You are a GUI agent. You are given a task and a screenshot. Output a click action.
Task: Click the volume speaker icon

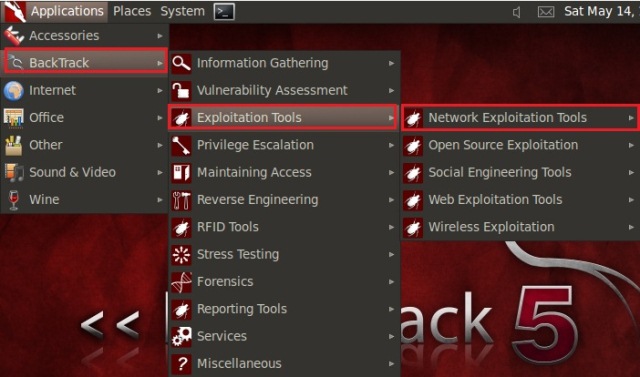pyautogui.click(x=517, y=12)
